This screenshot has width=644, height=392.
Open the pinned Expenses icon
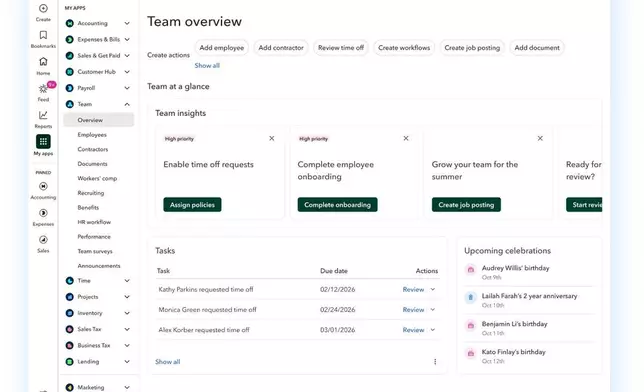click(x=43, y=213)
